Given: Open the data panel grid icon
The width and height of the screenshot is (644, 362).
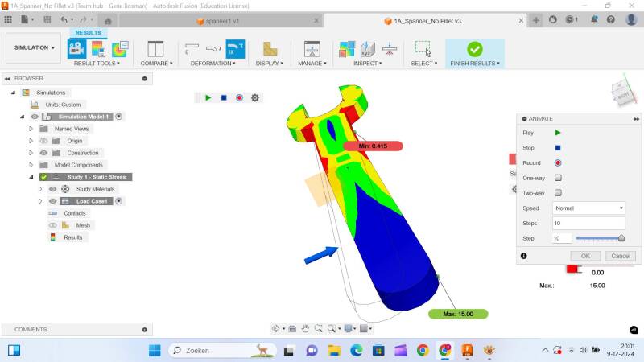Looking at the screenshot, I should [x=8, y=19].
